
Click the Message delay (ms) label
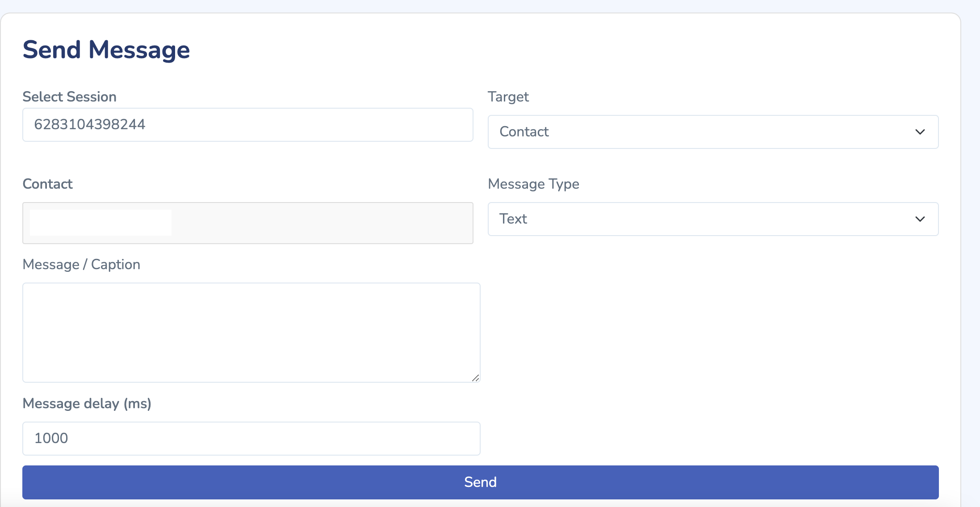87,403
